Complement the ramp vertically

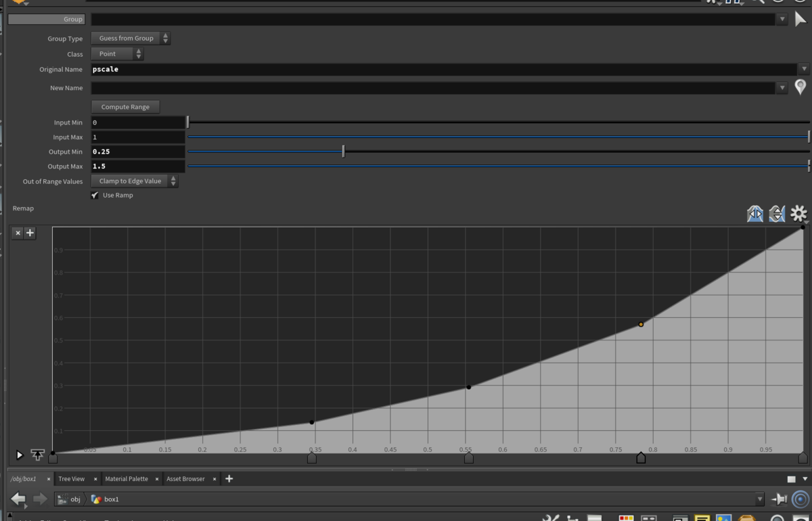pos(777,214)
